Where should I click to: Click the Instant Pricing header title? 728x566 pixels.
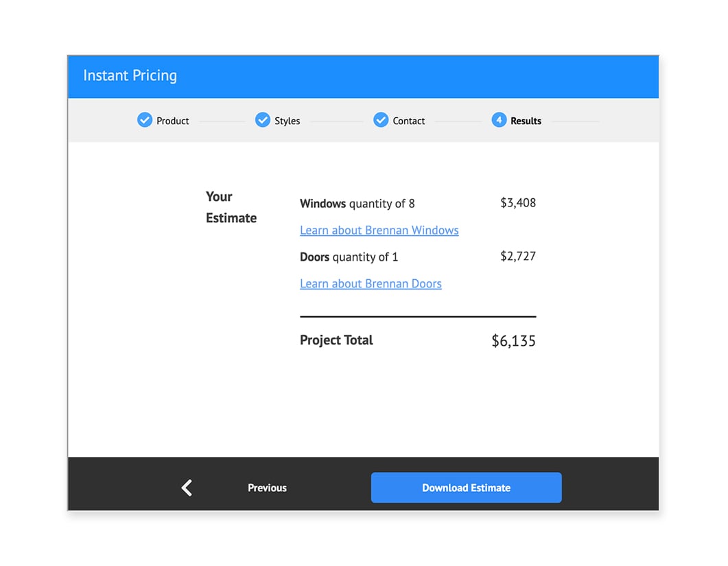click(x=130, y=75)
